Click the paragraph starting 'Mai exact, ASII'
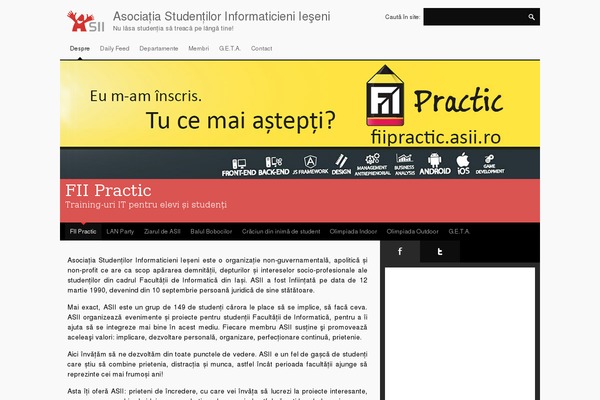 pyautogui.click(x=217, y=322)
